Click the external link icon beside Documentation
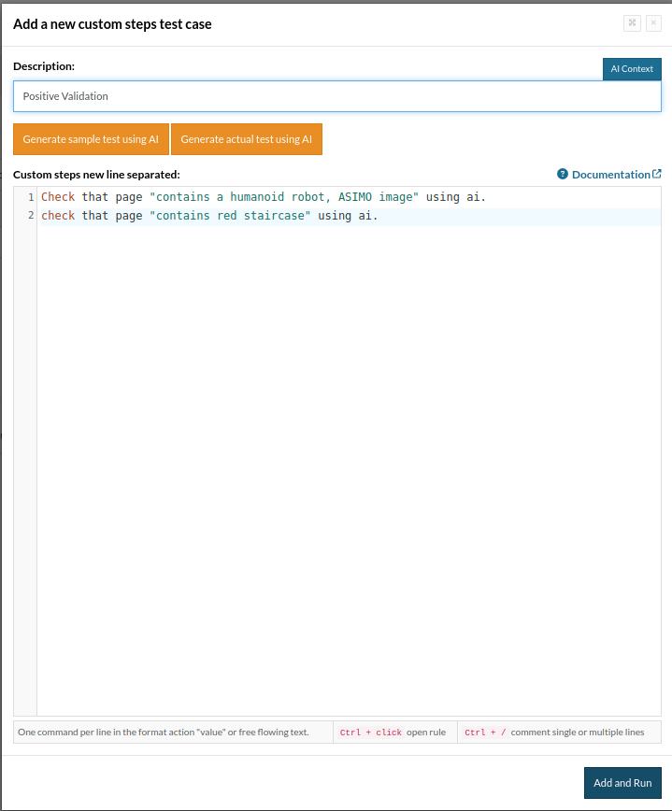Viewport: 672px width, 811px height. point(657,174)
